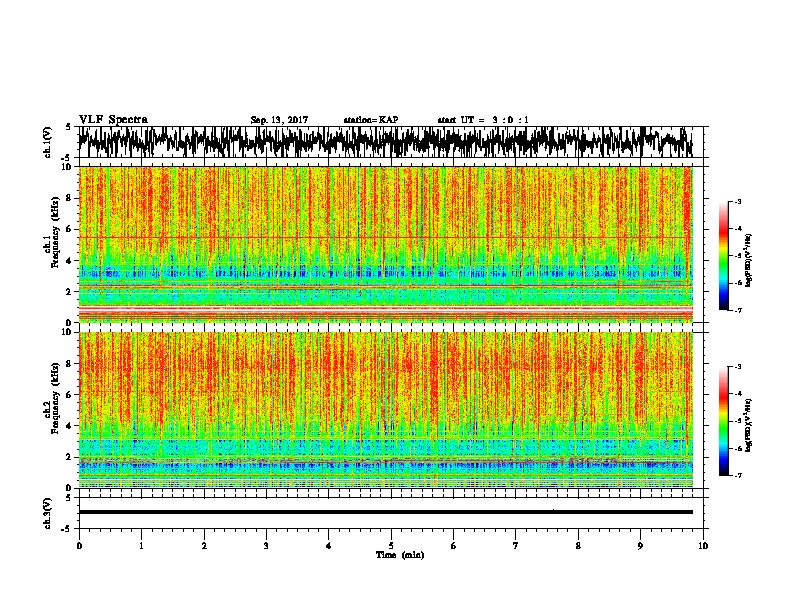Click the "8" kHz tick on ch.1 frequency axis
The width and height of the screenshot is (792, 612).
(69, 198)
